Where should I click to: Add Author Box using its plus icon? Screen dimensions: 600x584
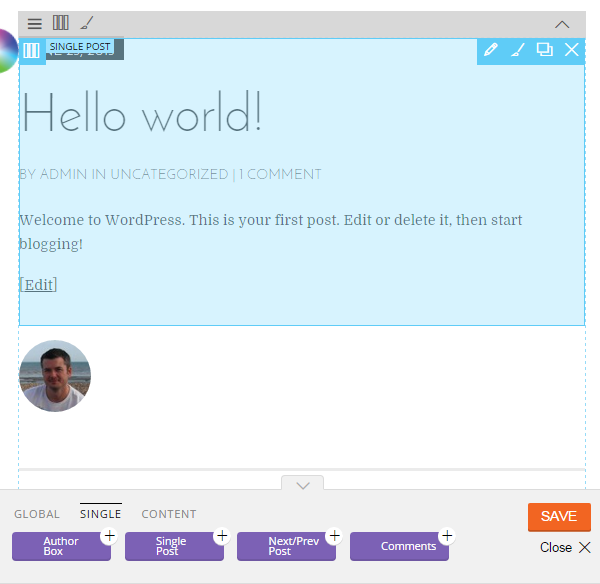pyautogui.click(x=109, y=536)
